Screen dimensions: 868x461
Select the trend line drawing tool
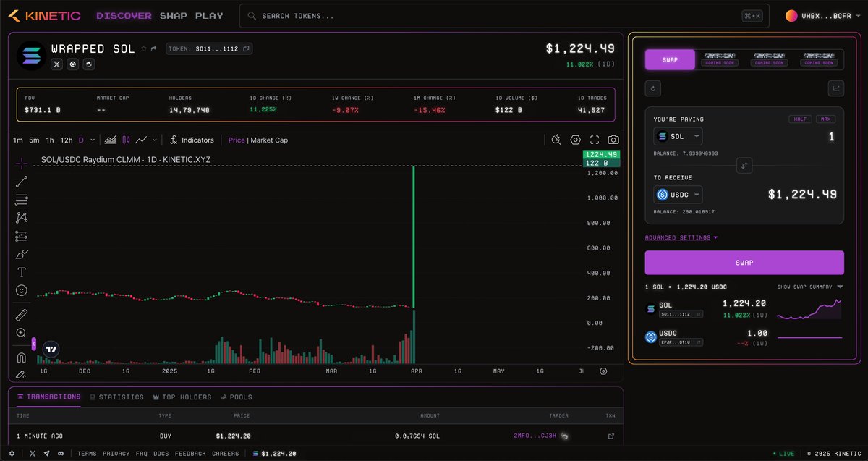point(22,182)
